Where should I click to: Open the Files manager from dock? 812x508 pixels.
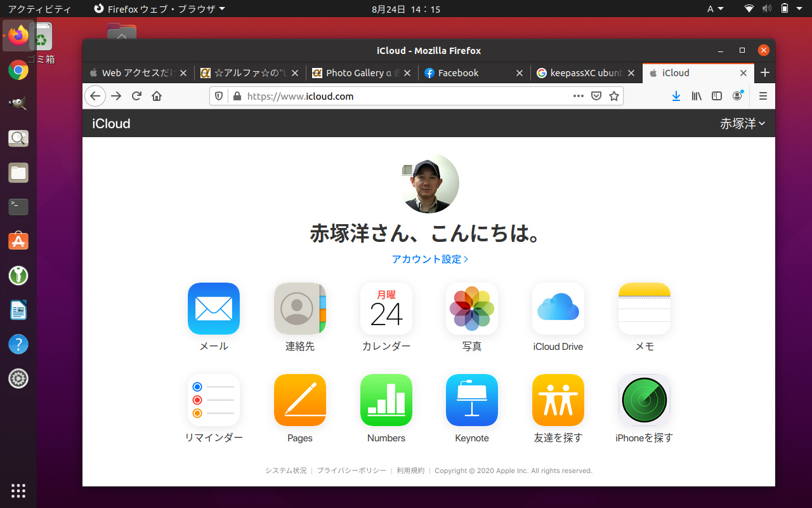pyautogui.click(x=18, y=172)
